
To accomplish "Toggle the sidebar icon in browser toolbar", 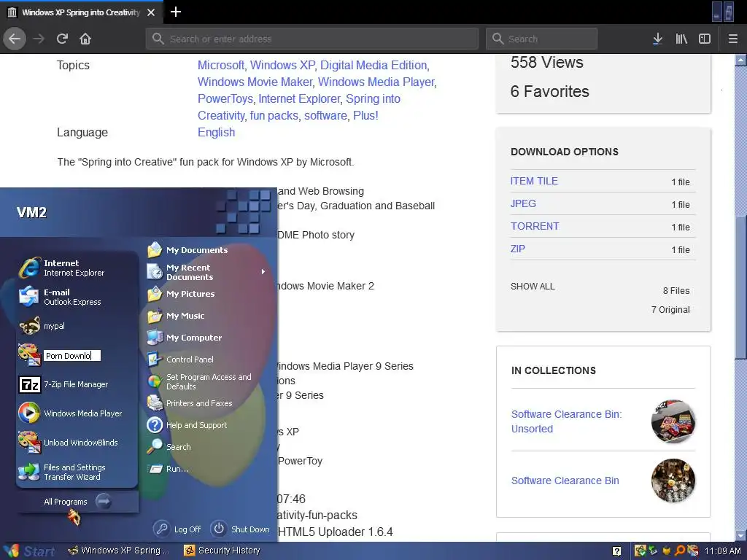I will coord(705,39).
